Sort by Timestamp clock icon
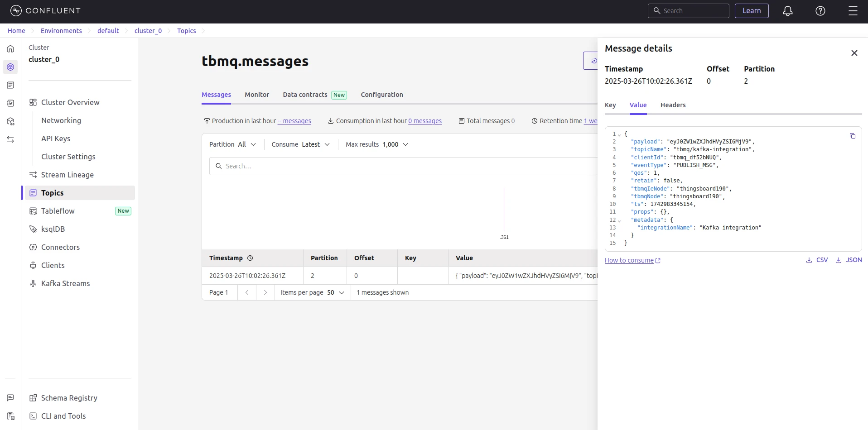 (x=250, y=258)
